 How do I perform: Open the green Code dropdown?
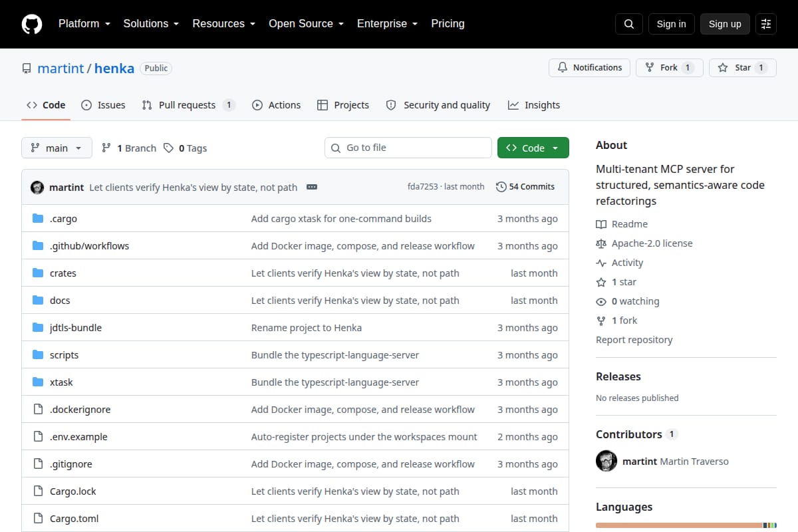click(x=533, y=148)
